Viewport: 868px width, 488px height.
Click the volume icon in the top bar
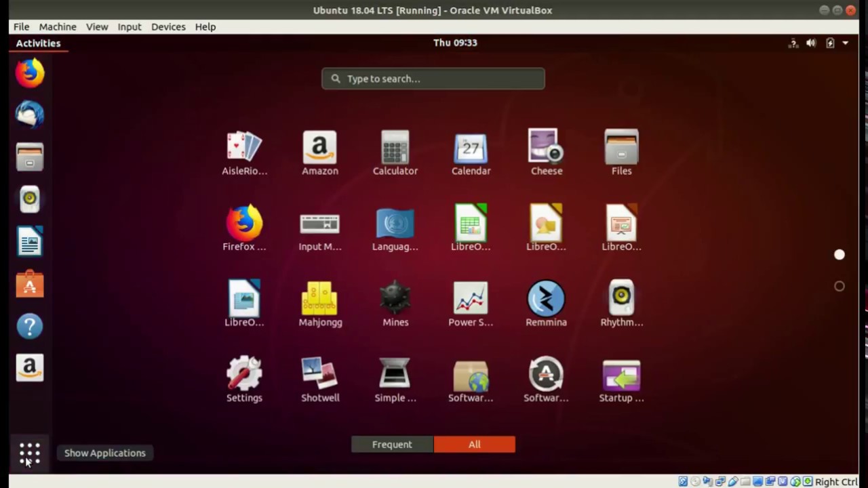click(812, 43)
